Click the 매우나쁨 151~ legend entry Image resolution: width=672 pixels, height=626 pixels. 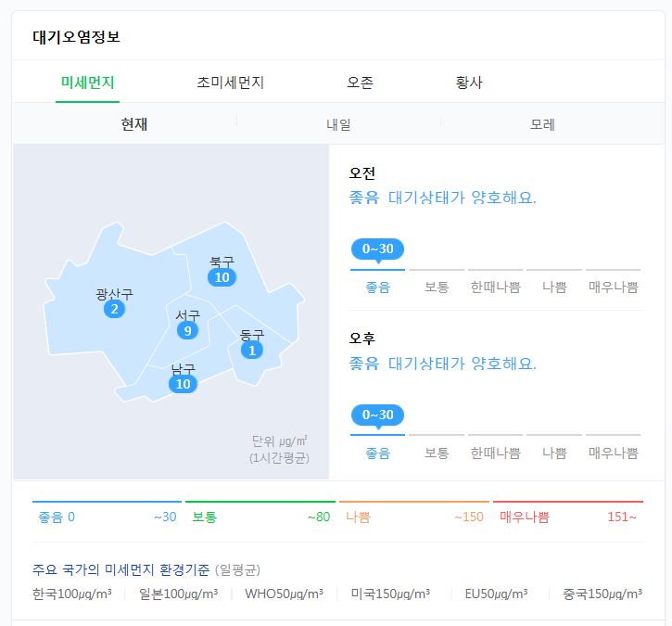click(x=567, y=517)
